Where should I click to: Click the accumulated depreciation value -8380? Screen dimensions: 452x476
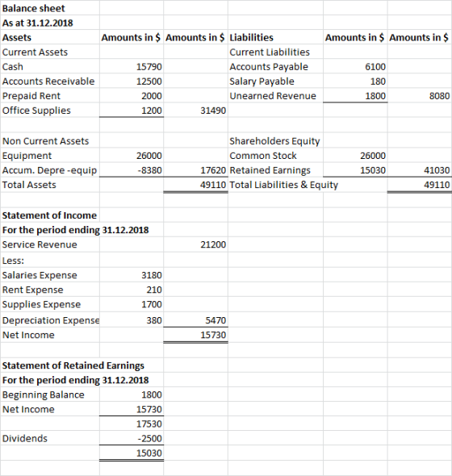coord(150,170)
